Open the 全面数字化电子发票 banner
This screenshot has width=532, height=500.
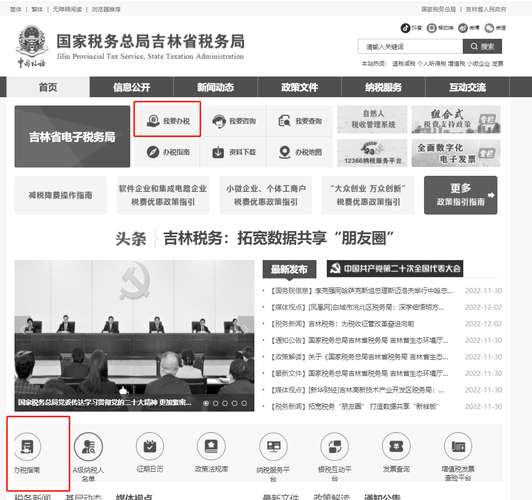456,153
